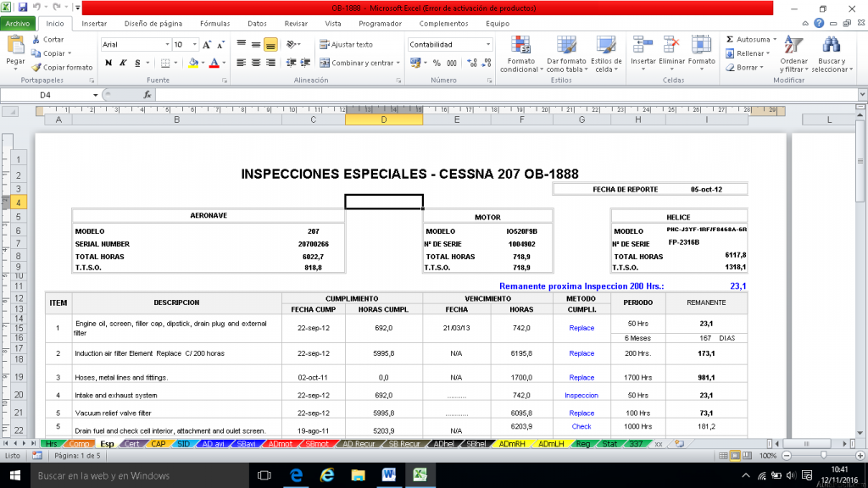Click the text orientation icon
The height and width of the screenshot is (488, 868).
click(292, 45)
